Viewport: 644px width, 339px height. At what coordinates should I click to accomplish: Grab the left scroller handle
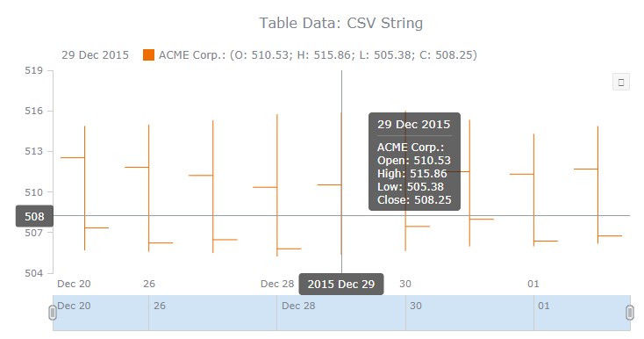(52, 313)
